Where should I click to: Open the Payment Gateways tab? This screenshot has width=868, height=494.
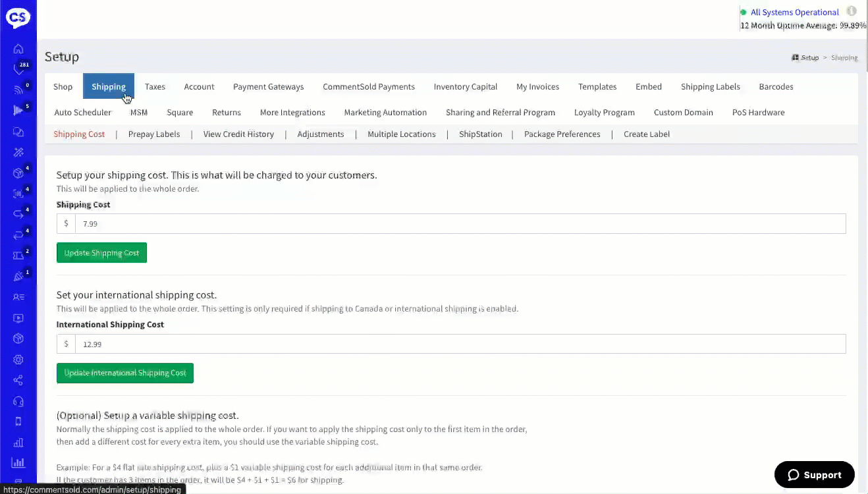coord(268,86)
